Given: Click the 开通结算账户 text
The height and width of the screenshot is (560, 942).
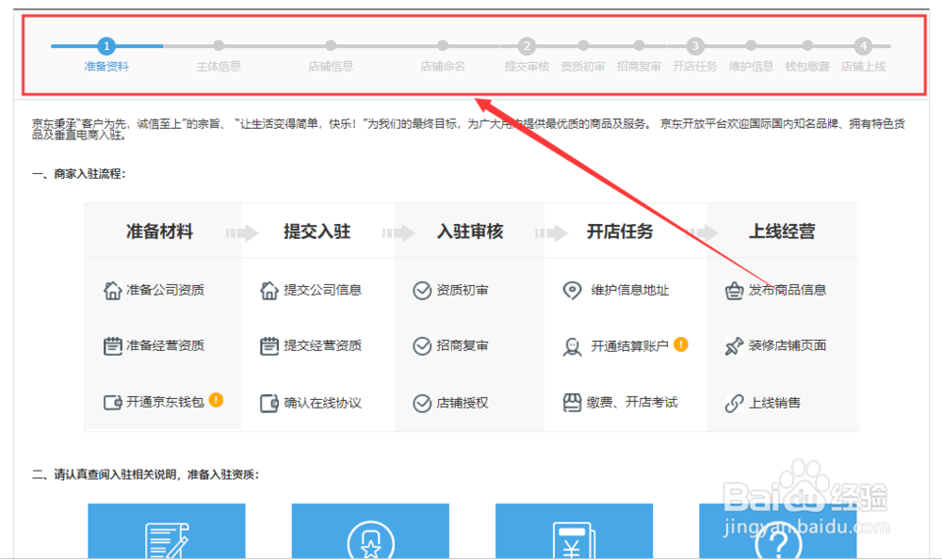Looking at the screenshot, I should (x=629, y=346).
